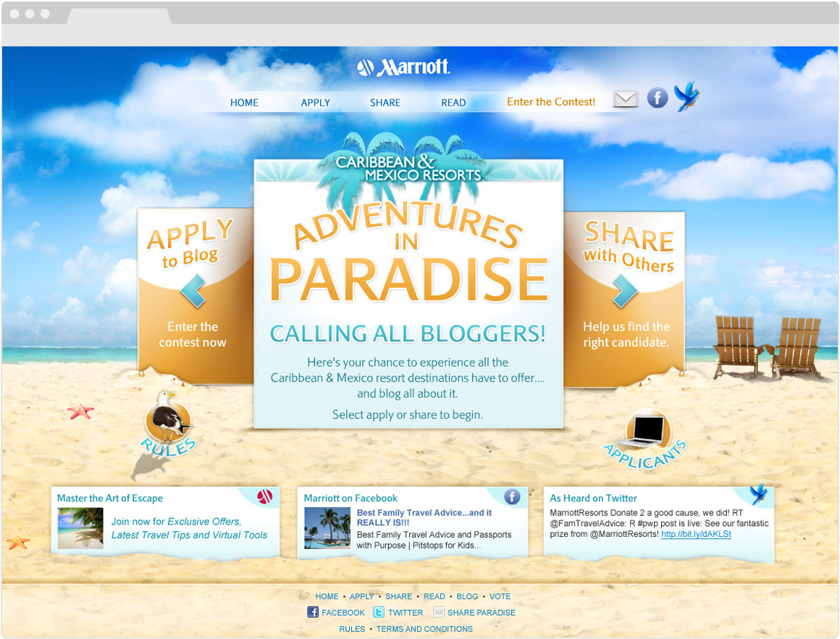Click the blue Twitter bird in header
The width and height of the screenshot is (840, 639).
pyautogui.click(x=686, y=96)
